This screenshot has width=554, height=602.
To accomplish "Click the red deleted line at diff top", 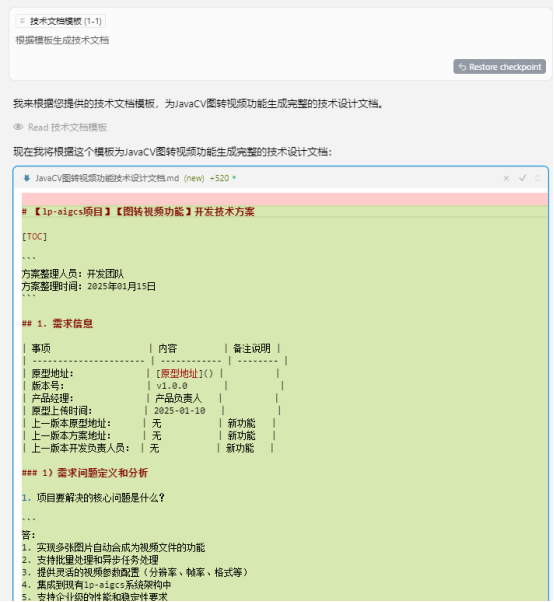I will [284, 199].
